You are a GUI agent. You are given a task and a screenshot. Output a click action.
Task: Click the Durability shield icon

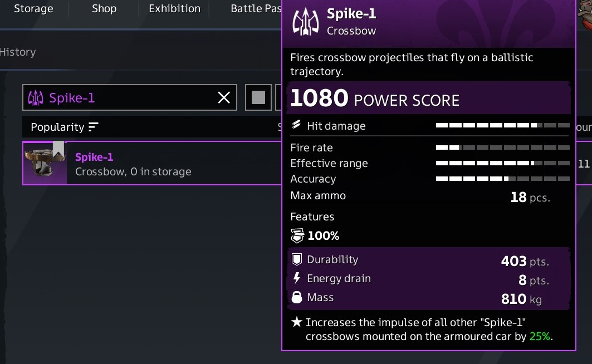297,259
